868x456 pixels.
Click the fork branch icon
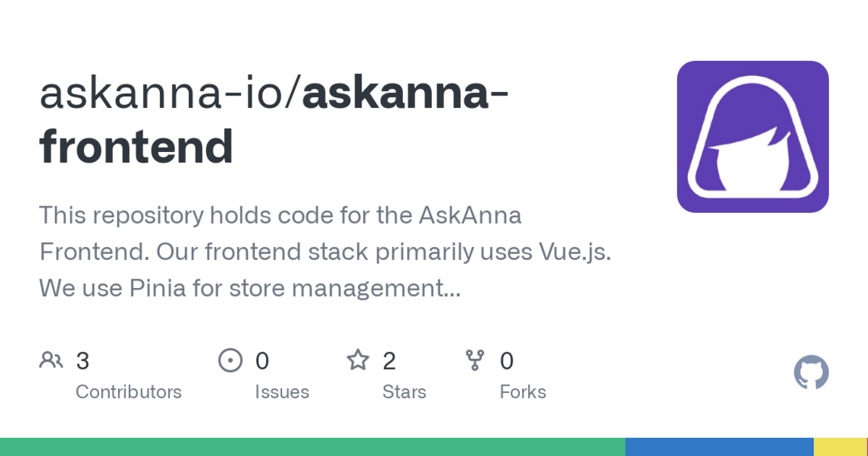coord(475,360)
